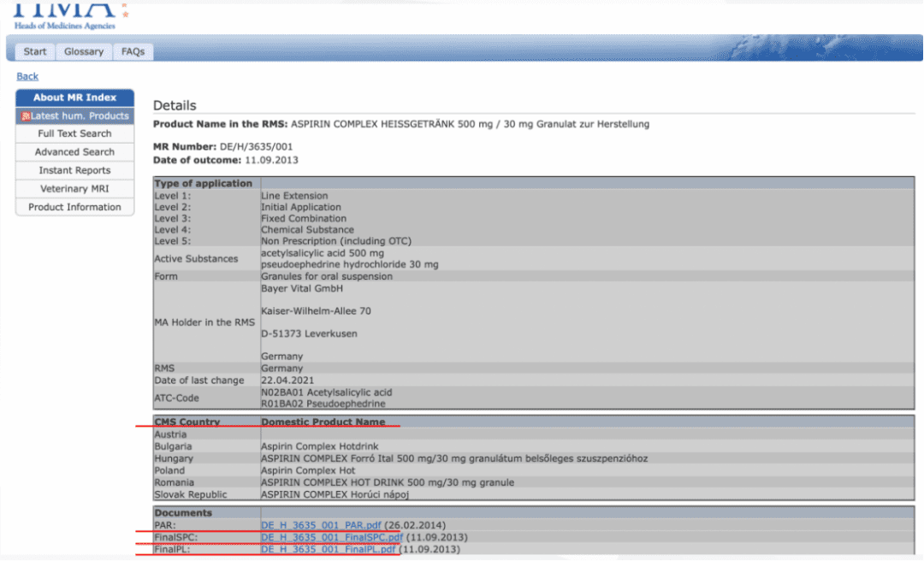This screenshot has height=561, width=924.
Task: Open Full Text Search in sidebar
Action: [74, 133]
